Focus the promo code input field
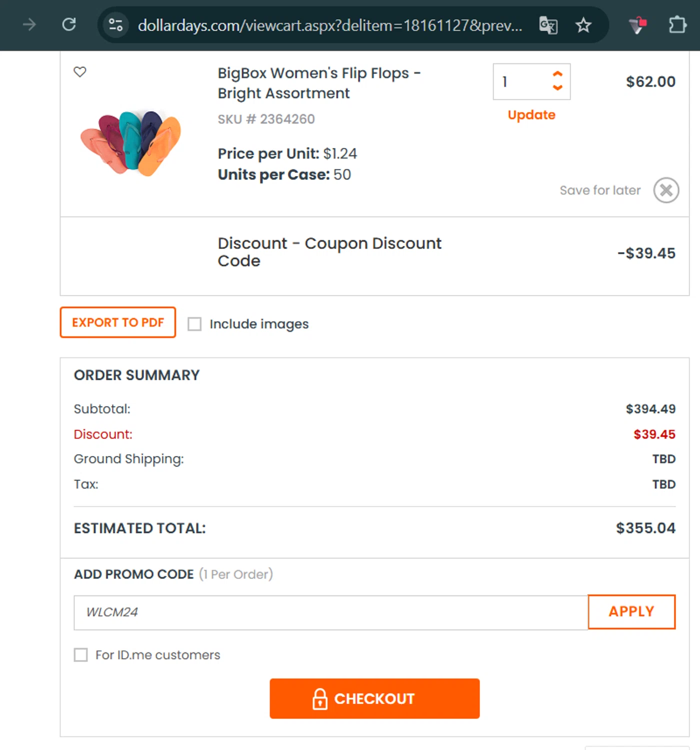 (x=330, y=612)
